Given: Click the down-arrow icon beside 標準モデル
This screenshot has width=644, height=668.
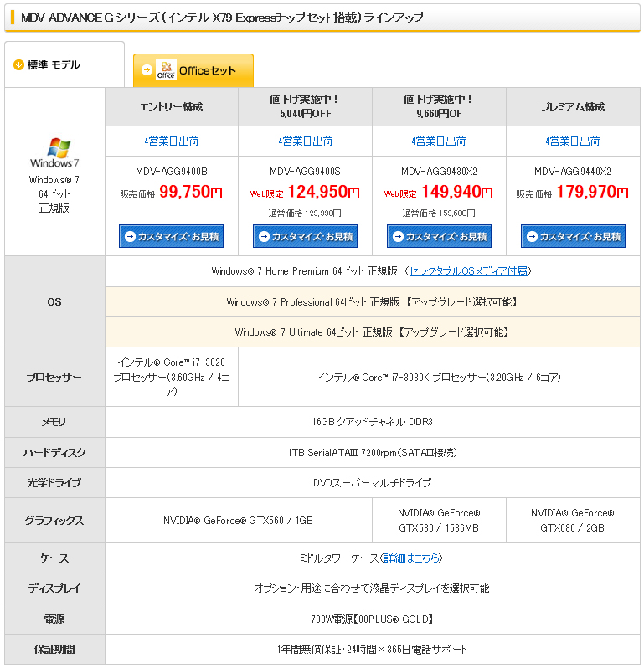Looking at the screenshot, I should click(18, 64).
